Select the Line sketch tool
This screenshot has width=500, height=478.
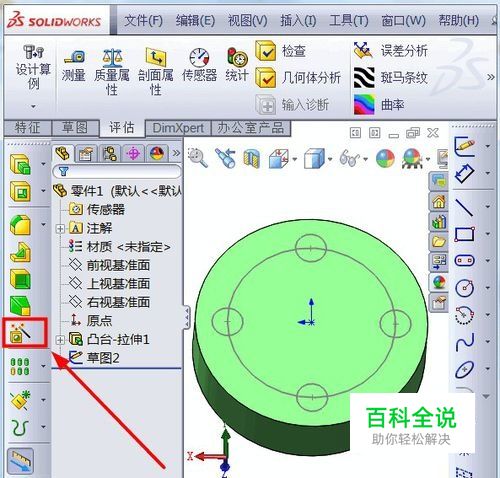coord(464,207)
